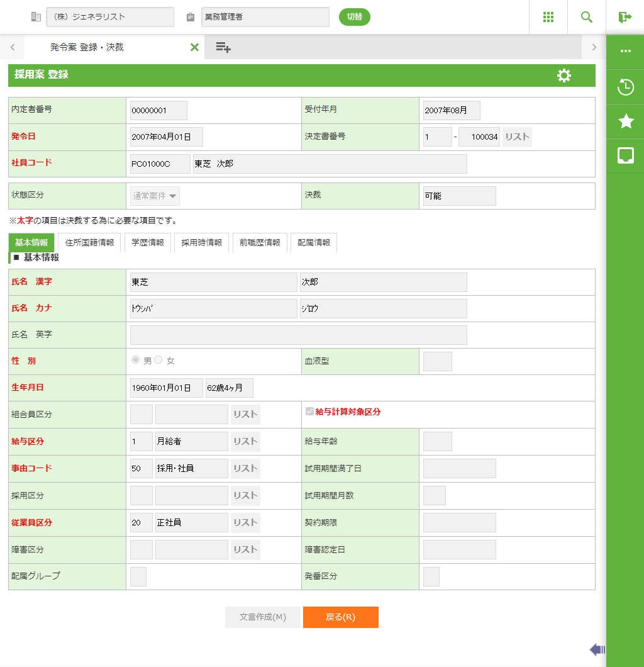This screenshot has height=667, width=644.
Task: Select the 女 radio button
Action: click(x=158, y=360)
